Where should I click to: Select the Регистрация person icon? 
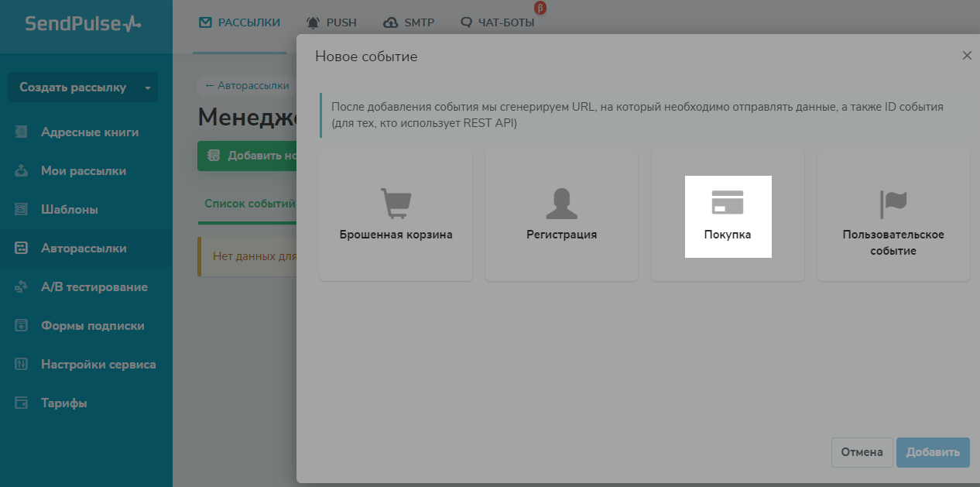(562, 203)
